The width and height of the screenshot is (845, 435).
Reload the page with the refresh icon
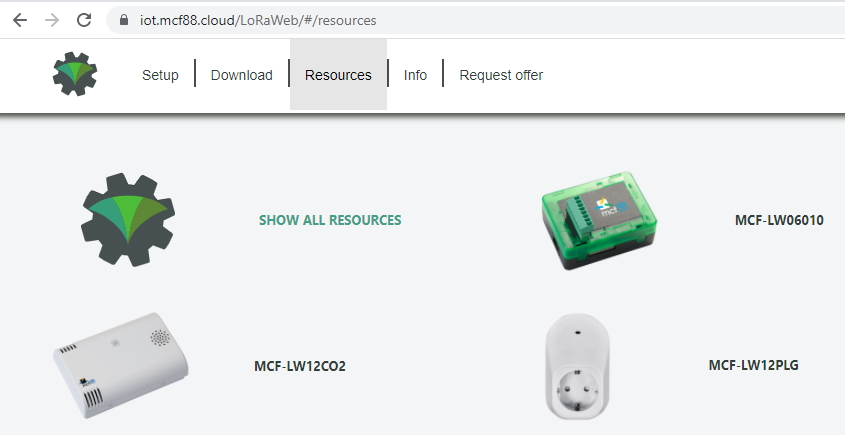point(84,20)
